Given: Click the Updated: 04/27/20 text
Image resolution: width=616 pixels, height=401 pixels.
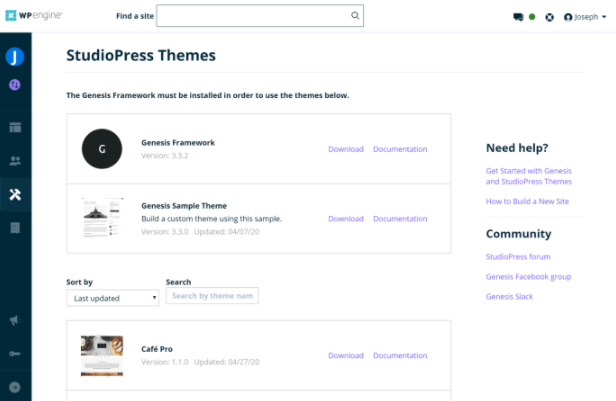Looking at the screenshot, I should pyautogui.click(x=227, y=362).
